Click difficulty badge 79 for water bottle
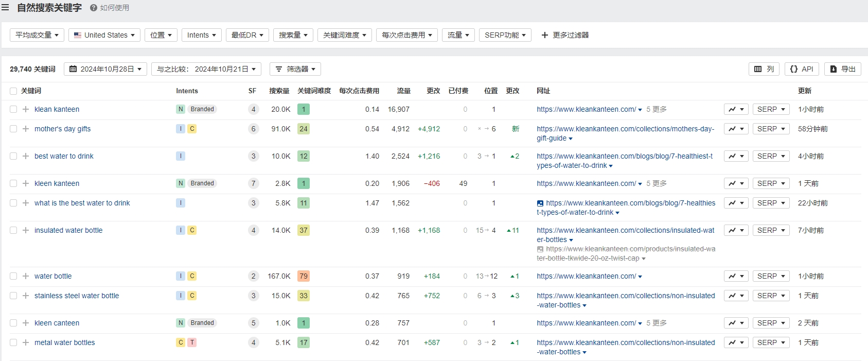The width and height of the screenshot is (868, 361). [304, 276]
